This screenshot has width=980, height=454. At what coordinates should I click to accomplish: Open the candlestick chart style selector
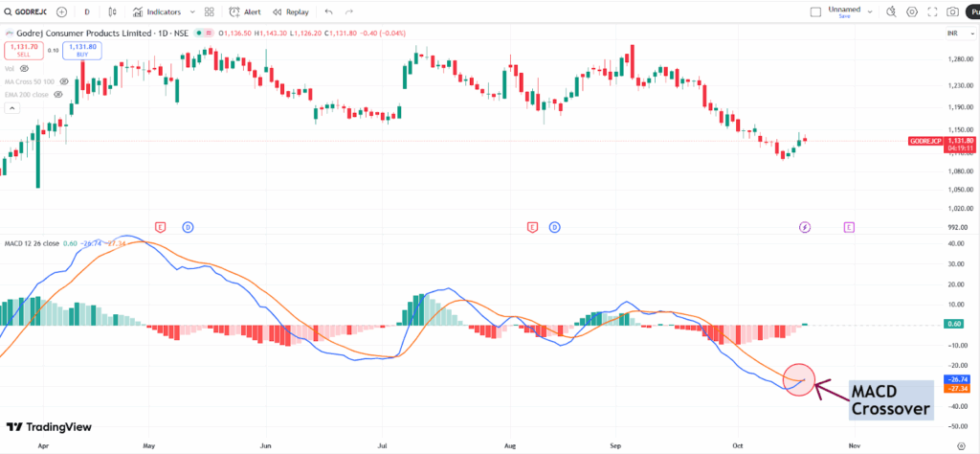tap(114, 12)
